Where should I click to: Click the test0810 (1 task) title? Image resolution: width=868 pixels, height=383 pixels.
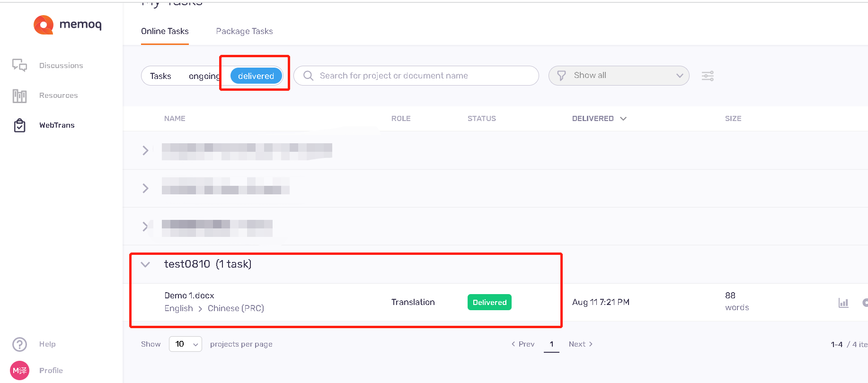(208, 264)
